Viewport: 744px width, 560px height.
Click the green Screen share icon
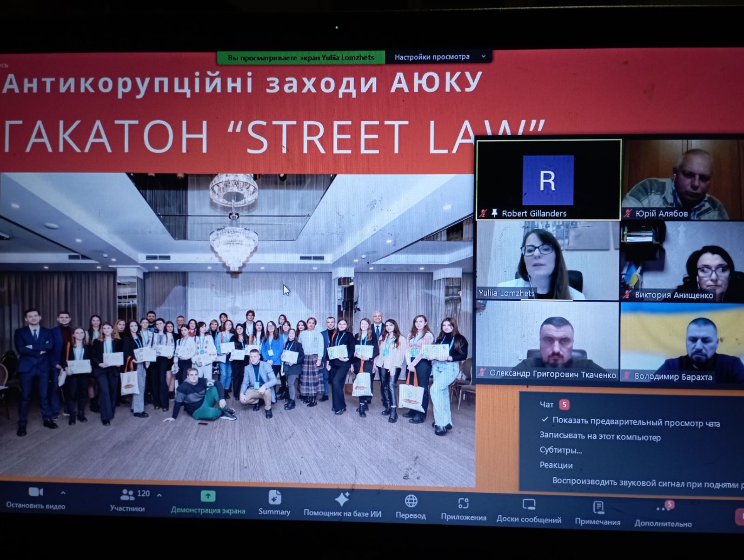(208, 496)
